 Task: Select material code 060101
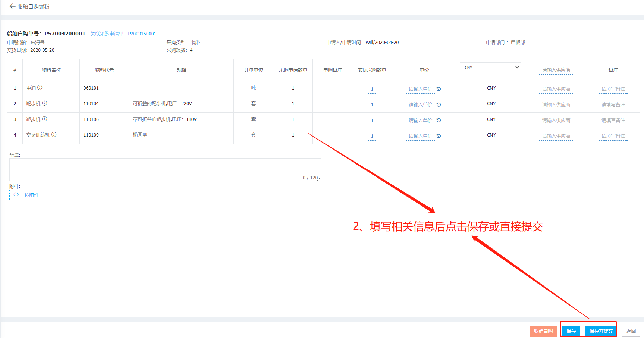(91, 88)
